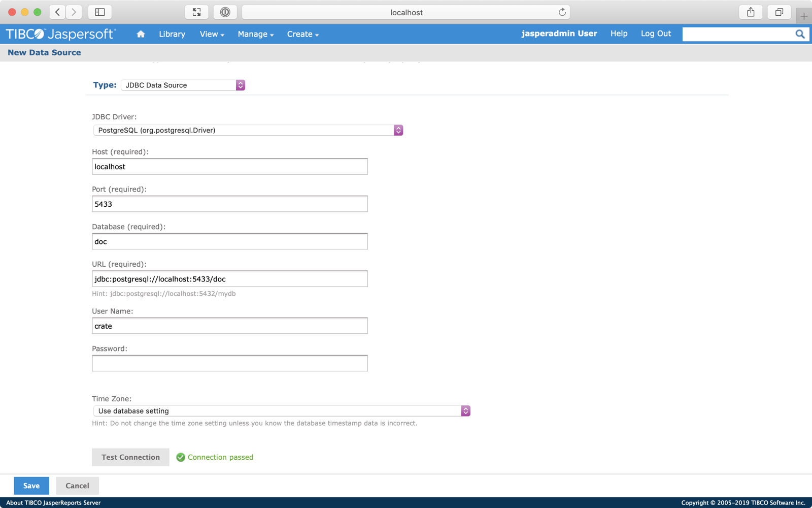Click the Test Connection button
This screenshot has height=508, width=812.
coord(130,457)
